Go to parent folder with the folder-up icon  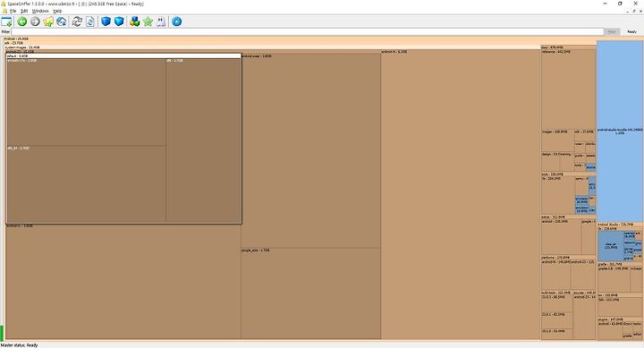click(48, 21)
